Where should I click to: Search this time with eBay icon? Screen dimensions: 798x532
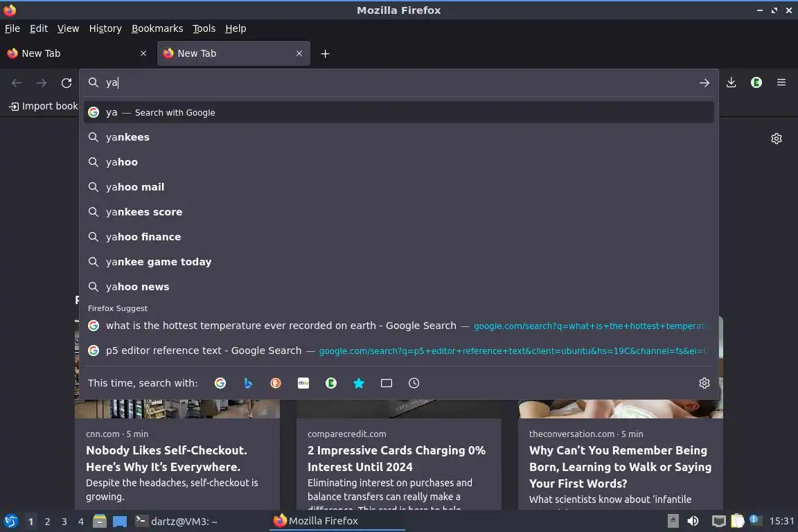303,383
